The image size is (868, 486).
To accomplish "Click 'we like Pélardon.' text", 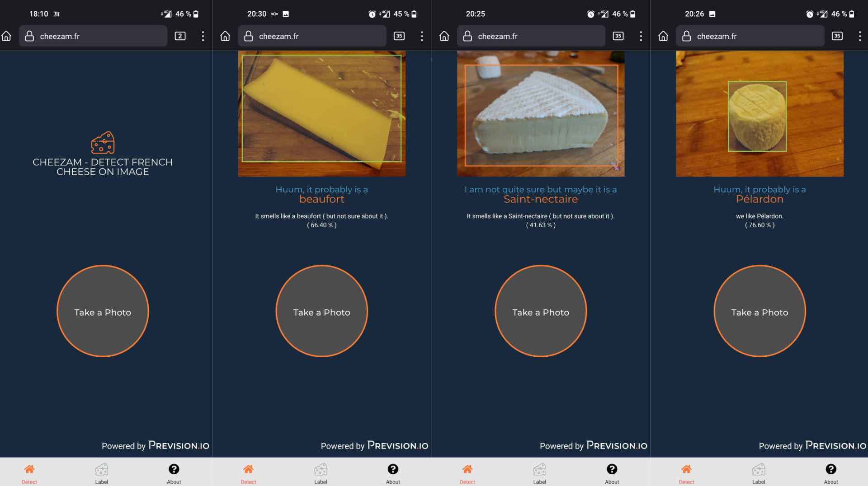I will [760, 216].
